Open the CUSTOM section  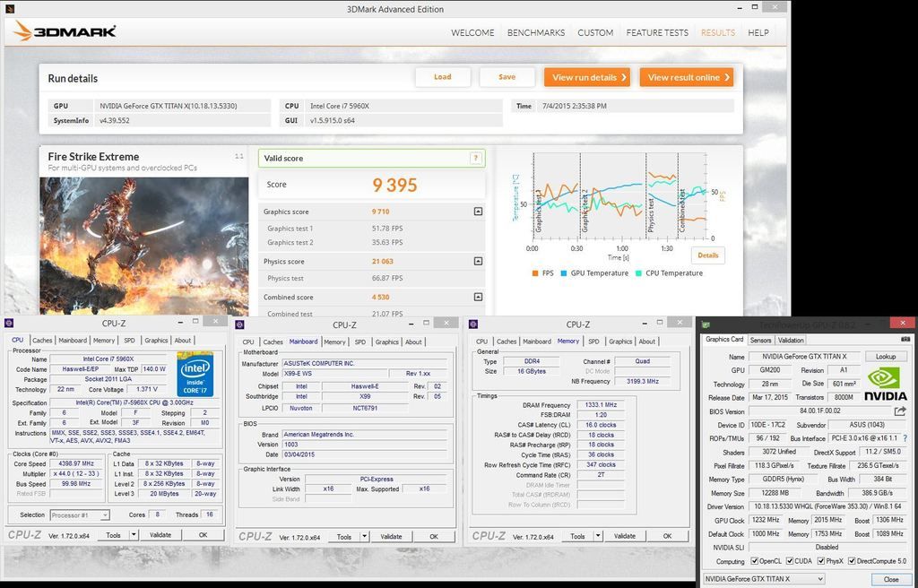click(x=595, y=33)
